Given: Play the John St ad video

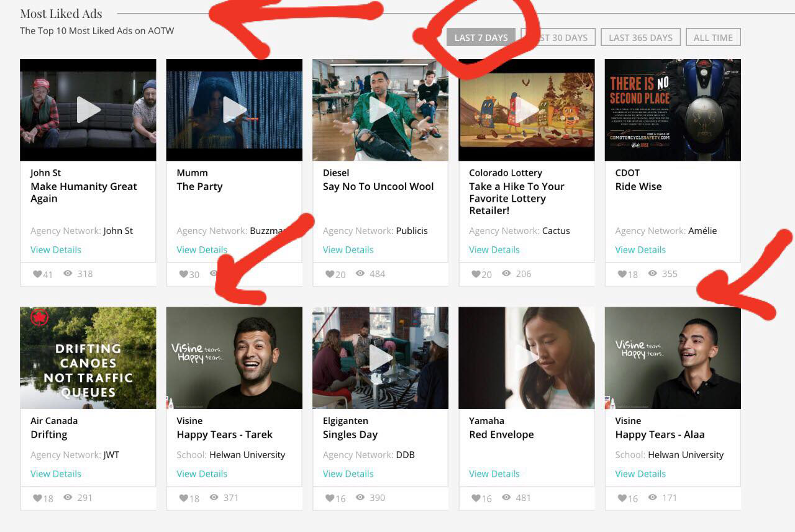Looking at the screenshot, I should pos(88,110).
